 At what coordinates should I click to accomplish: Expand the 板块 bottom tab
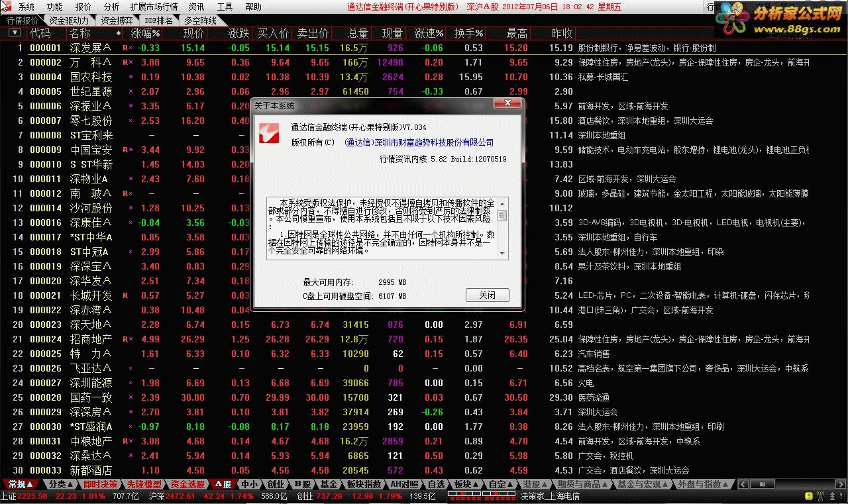coord(466,484)
